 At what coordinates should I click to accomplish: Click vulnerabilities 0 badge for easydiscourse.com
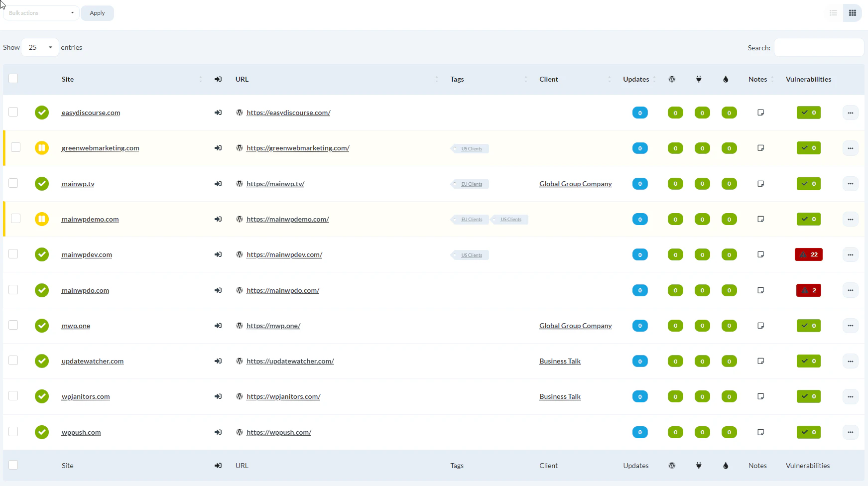coord(809,113)
